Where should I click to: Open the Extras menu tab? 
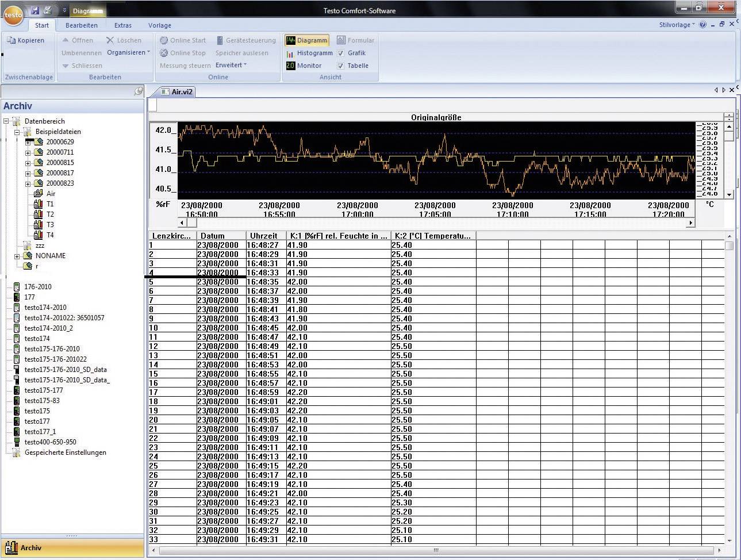tap(123, 25)
